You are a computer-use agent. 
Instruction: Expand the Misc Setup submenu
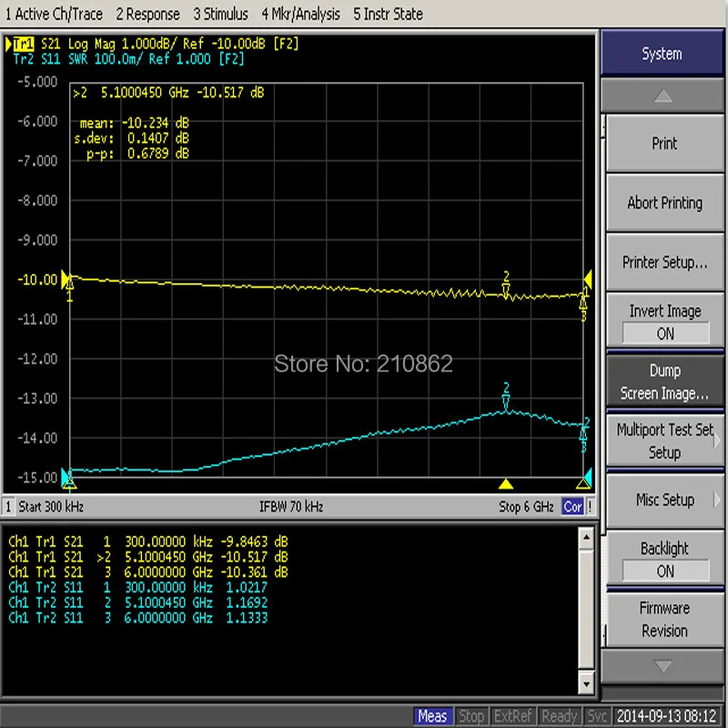[x=664, y=500]
